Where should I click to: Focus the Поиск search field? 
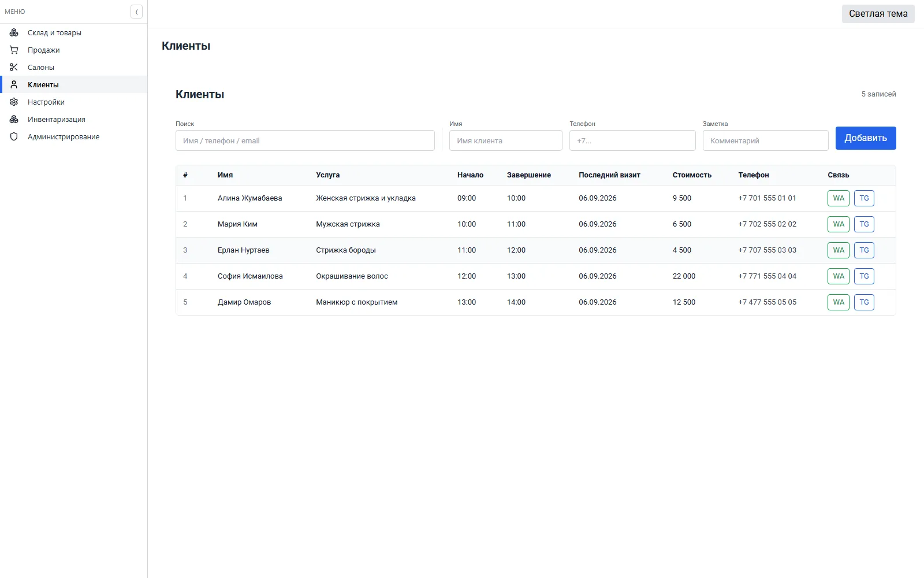click(305, 140)
